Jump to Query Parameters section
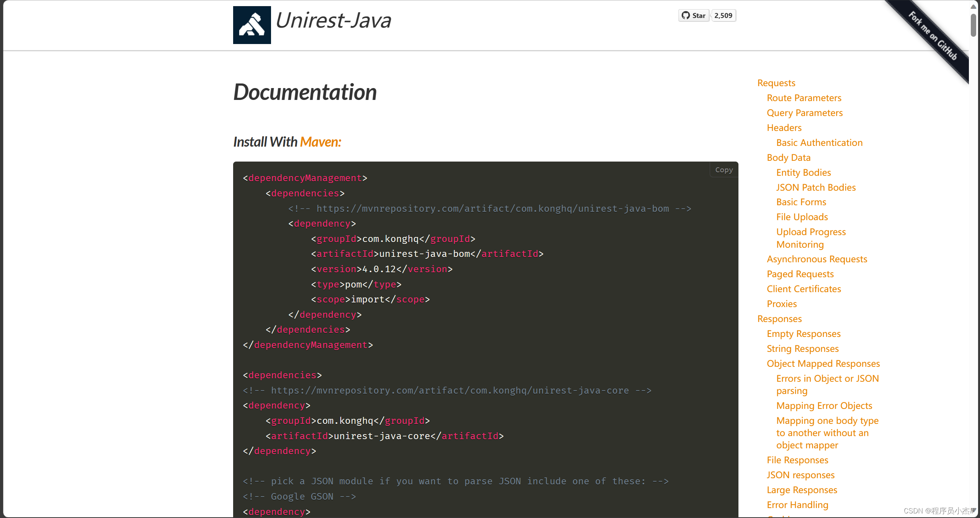Image resolution: width=980 pixels, height=518 pixels. [x=804, y=113]
